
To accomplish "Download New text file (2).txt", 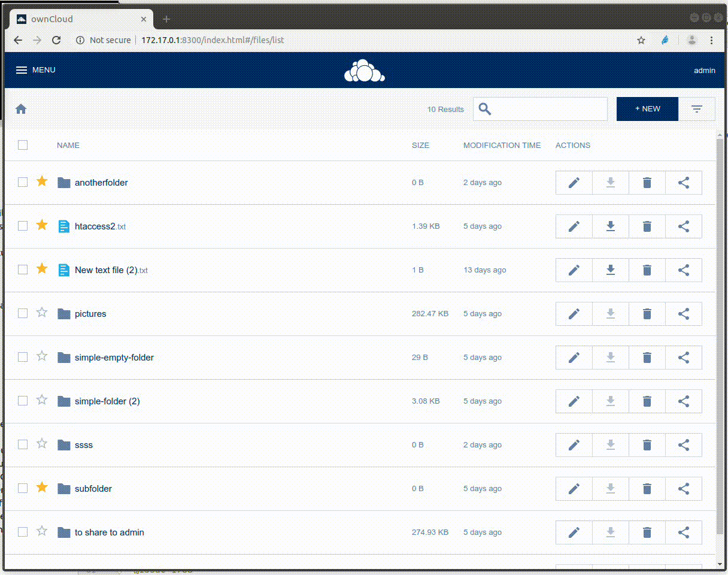I will 611,270.
